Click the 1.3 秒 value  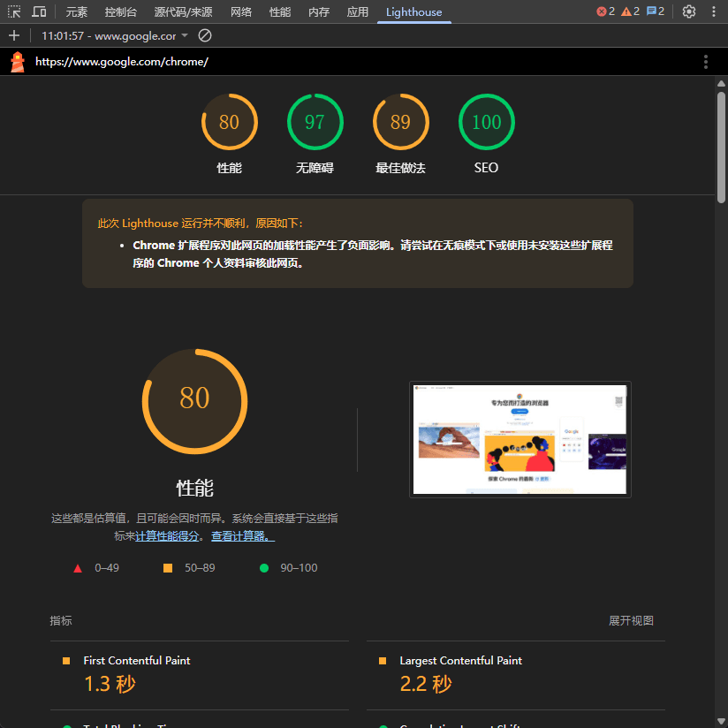110,684
